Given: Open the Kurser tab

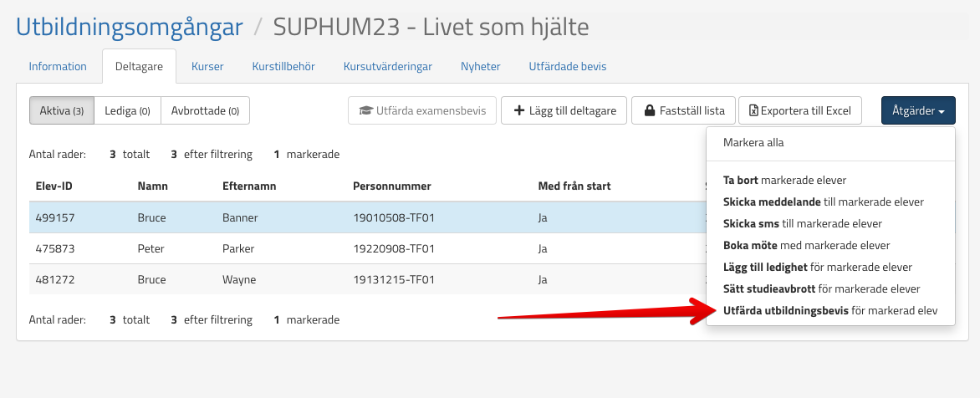Looking at the screenshot, I should pos(207,67).
